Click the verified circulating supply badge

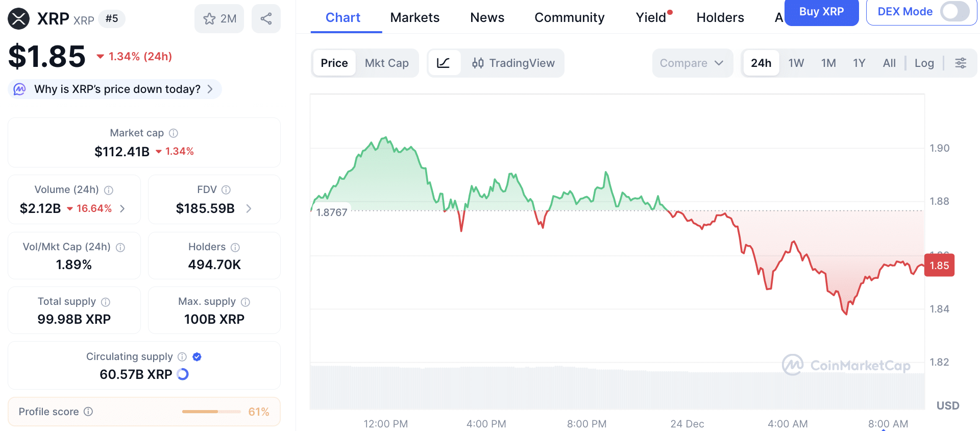[197, 357]
